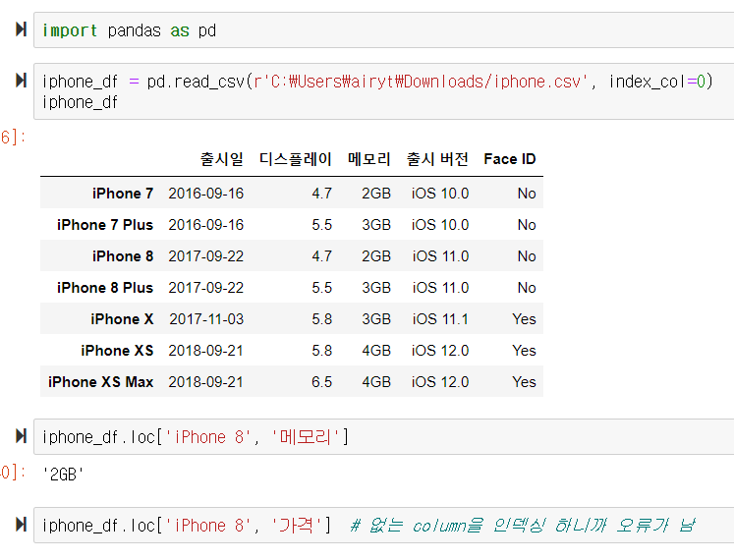This screenshot has height=560, width=734.
Task: Click the output prompt label of the DataFrame
Action: pyautogui.click(x=13, y=138)
